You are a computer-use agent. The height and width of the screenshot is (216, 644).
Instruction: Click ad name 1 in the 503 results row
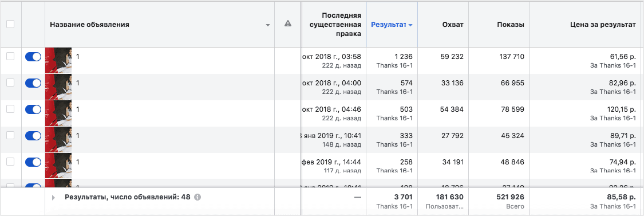(x=78, y=109)
